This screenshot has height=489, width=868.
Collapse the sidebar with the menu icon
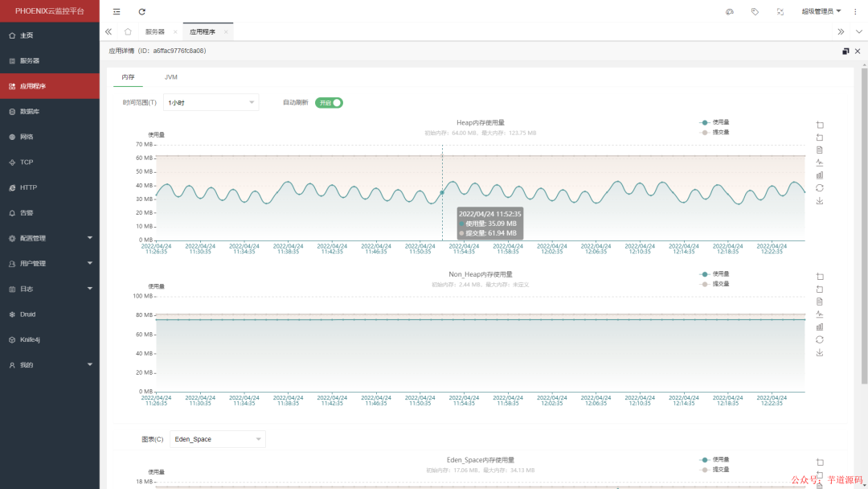(117, 11)
